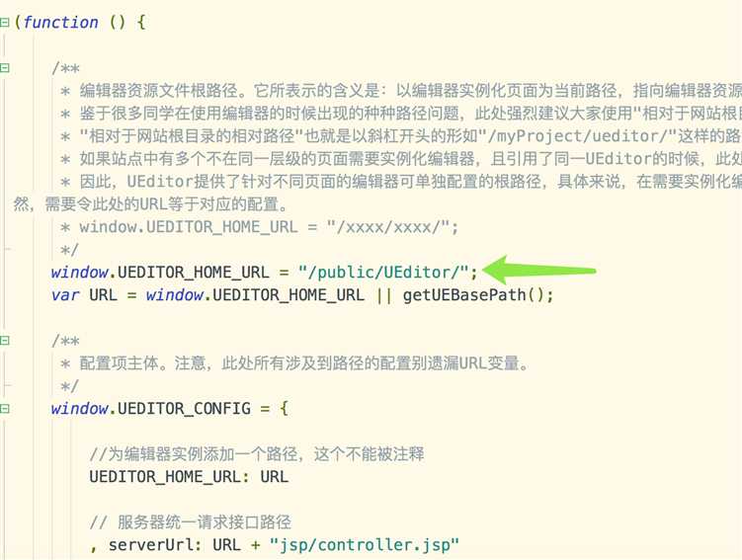The width and height of the screenshot is (742, 560).
Task: Collapse the first /** comment block fold
Action: pyautogui.click(x=4, y=68)
